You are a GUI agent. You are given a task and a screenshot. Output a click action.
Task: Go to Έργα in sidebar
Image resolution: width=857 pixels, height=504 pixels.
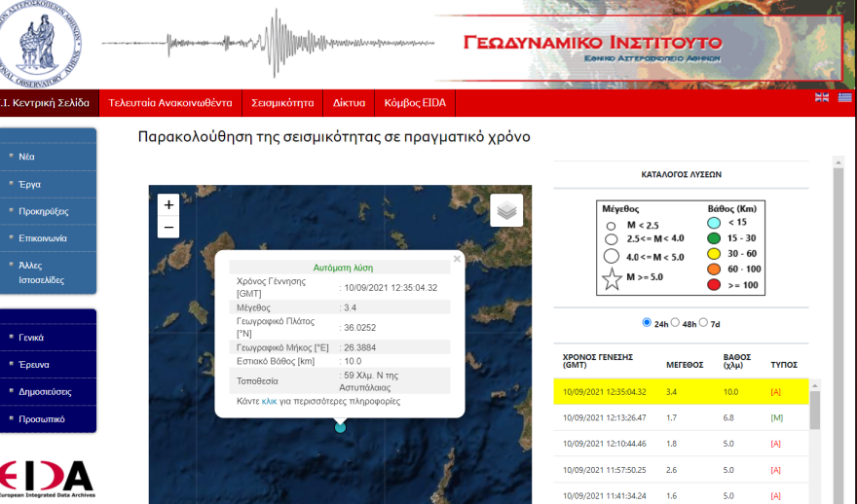29,185
